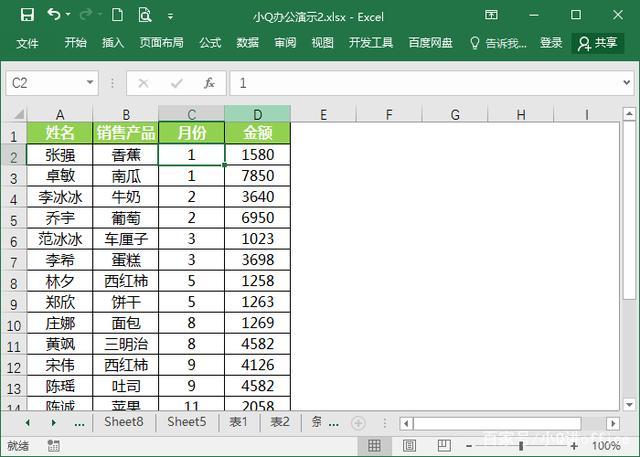The width and height of the screenshot is (640, 457).
Task: Open the 文件 menu
Action: point(27,43)
